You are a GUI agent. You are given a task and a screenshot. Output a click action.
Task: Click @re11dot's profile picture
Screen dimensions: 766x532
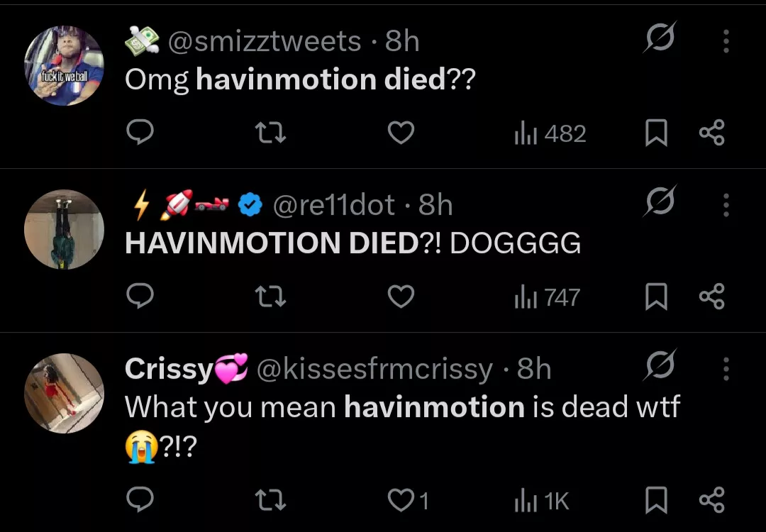click(x=64, y=228)
